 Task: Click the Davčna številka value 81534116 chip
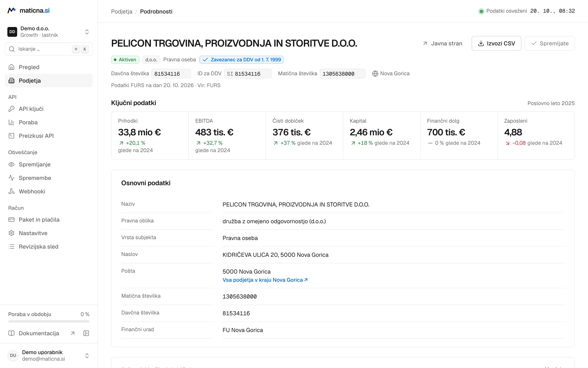(x=171, y=74)
